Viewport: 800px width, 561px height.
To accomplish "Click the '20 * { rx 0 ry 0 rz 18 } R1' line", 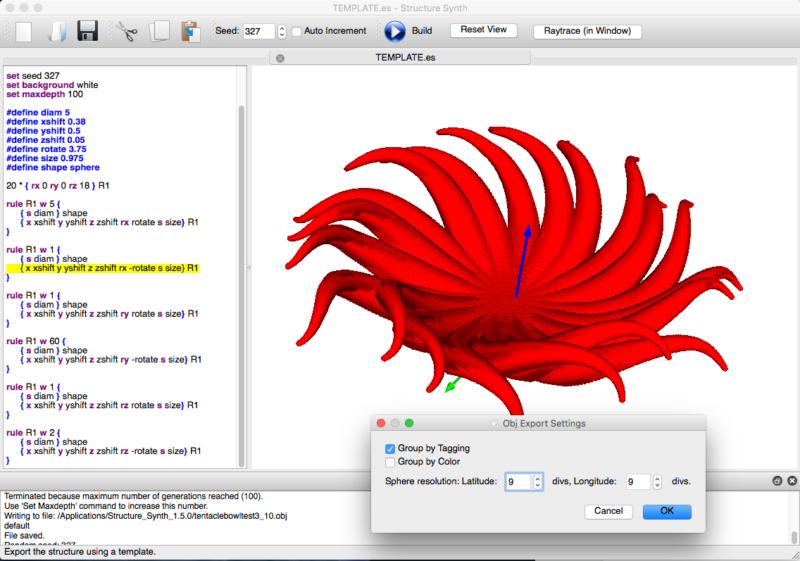I will pos(58,186).
